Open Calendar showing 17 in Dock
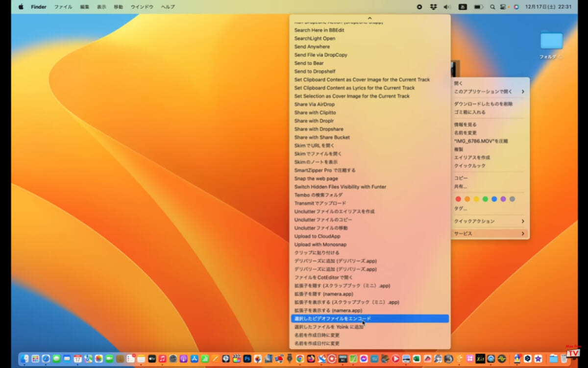 [77, 359]
